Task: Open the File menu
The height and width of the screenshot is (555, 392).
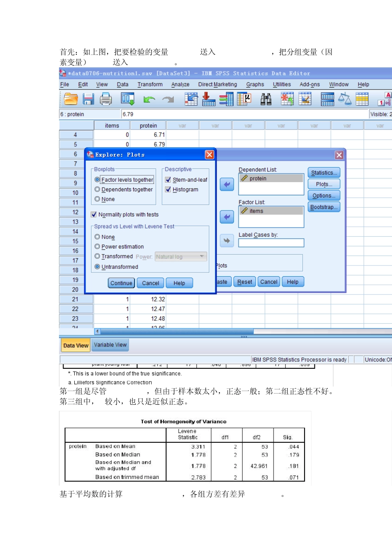Action: point(64,84)
